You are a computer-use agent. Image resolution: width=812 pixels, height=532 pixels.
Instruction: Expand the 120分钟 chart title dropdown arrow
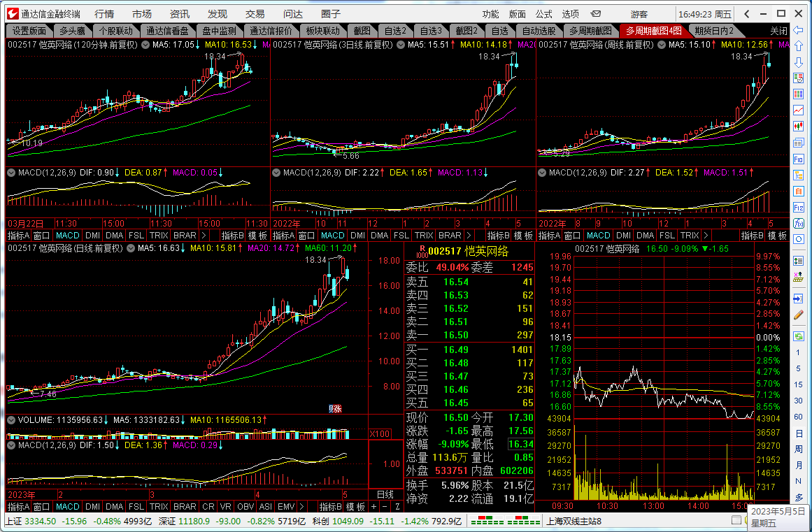(145, 45)
